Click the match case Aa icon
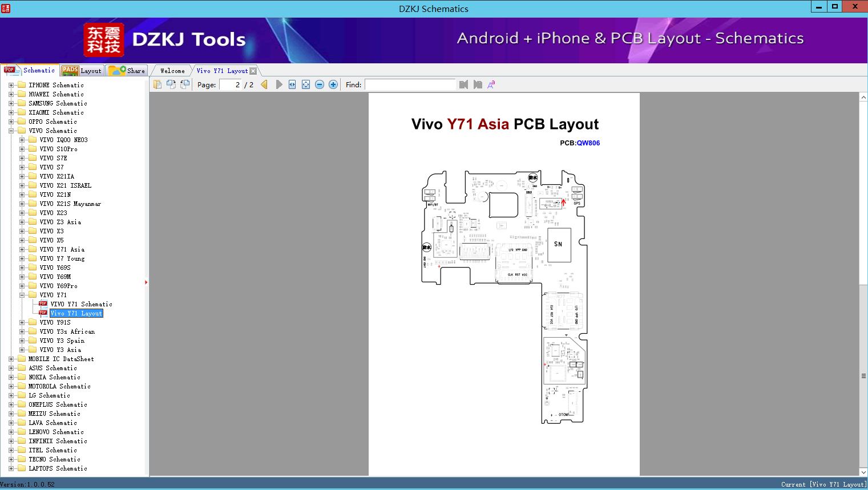 491,84
